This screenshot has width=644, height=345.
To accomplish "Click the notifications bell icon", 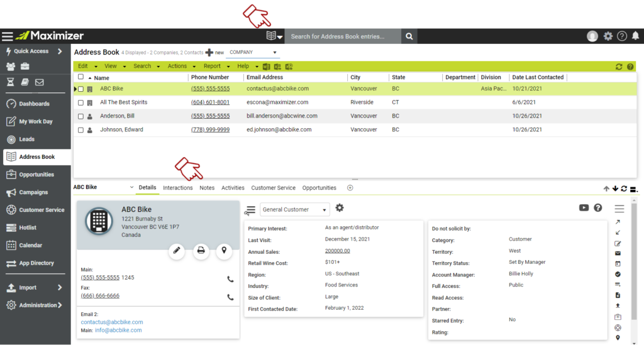I will click(x=635, y=36).
